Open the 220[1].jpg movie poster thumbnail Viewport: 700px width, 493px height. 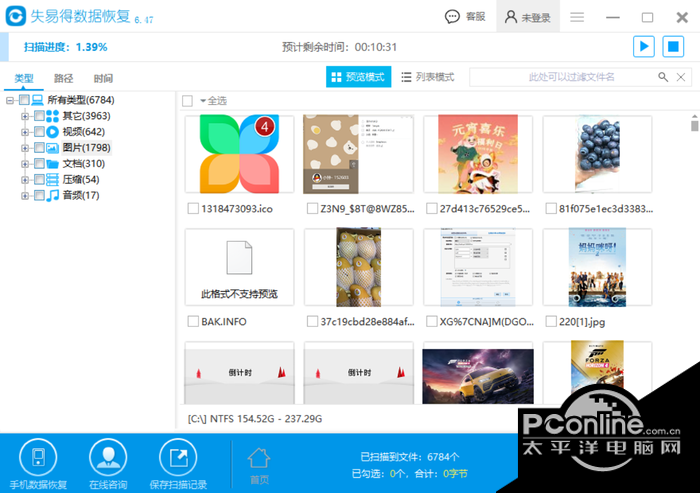click(597, 267)
